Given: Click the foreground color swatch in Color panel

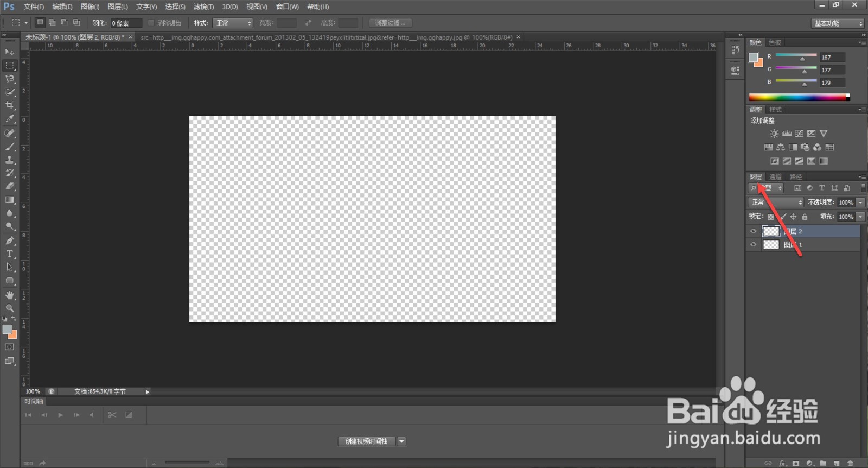Looking at the screenshot, I should click(x=753, y=58).
